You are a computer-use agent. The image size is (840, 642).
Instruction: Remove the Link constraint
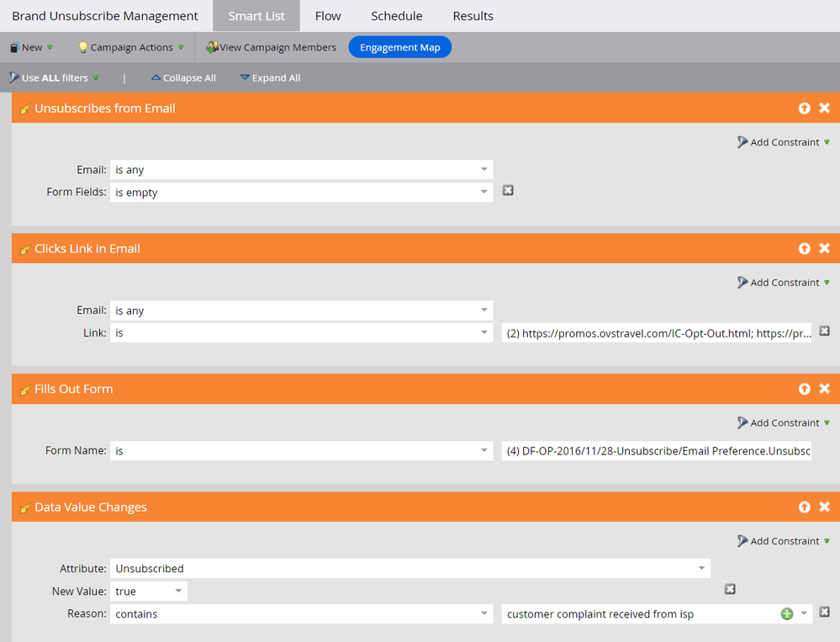pyautogui.click(x=825, y=332)
